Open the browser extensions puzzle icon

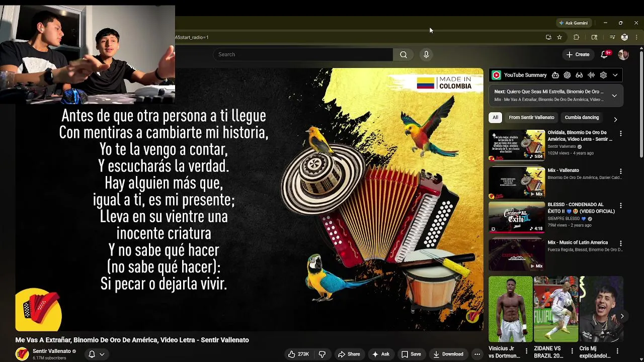tap(577, 37)
